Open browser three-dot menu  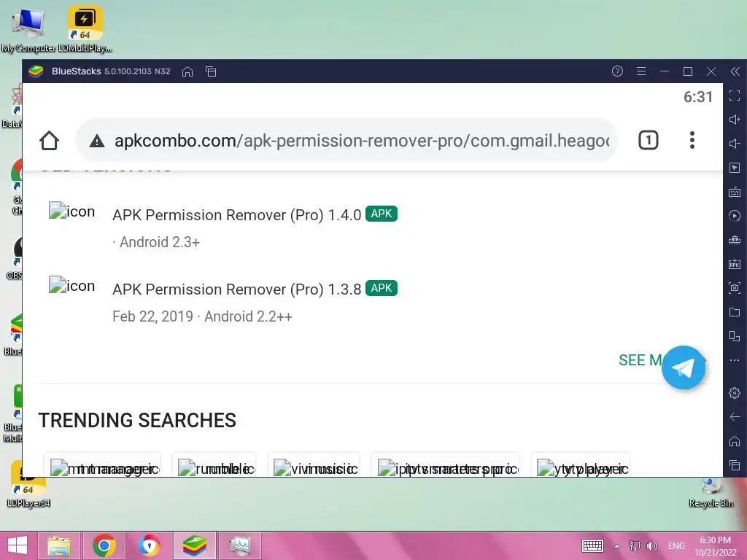pyautogui.click(x=692, y=141)
